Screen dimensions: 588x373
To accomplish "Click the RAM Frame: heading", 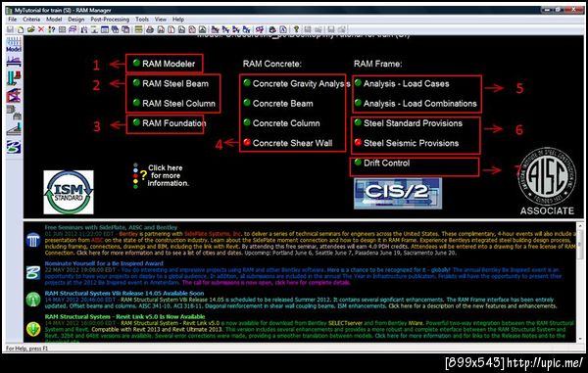I will (x=377, y=64).
